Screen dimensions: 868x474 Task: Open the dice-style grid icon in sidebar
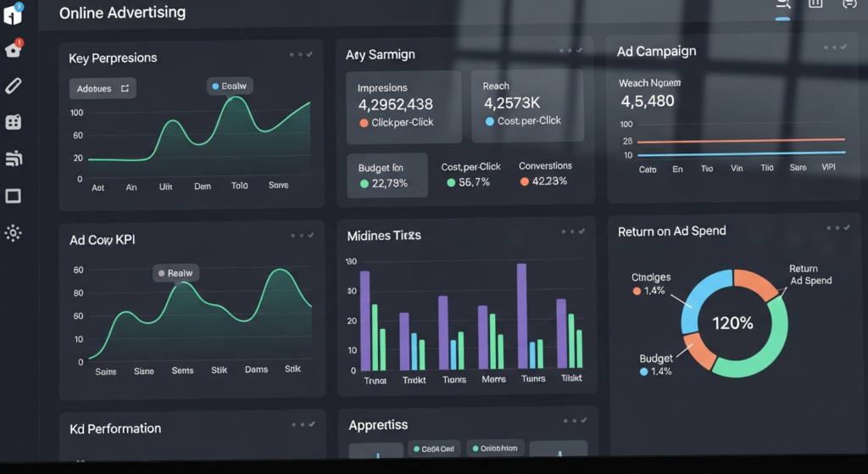pyautogui.click(x=13, y=122)
